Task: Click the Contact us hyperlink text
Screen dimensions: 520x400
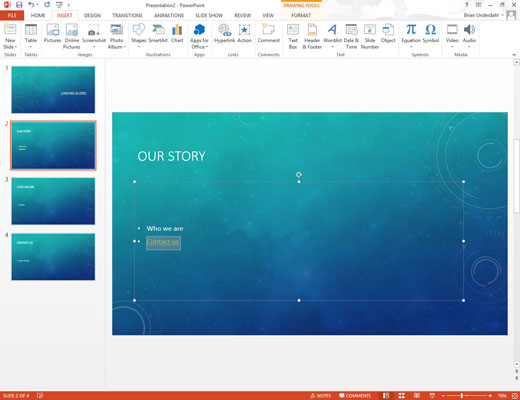Action: pos(163,241)
